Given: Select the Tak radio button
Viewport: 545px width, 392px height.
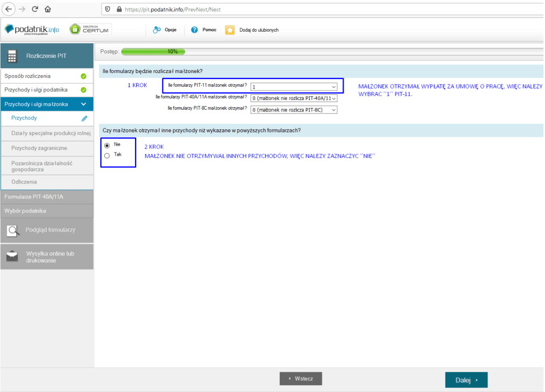Looking at the screenshot, I should click(107, 156).
